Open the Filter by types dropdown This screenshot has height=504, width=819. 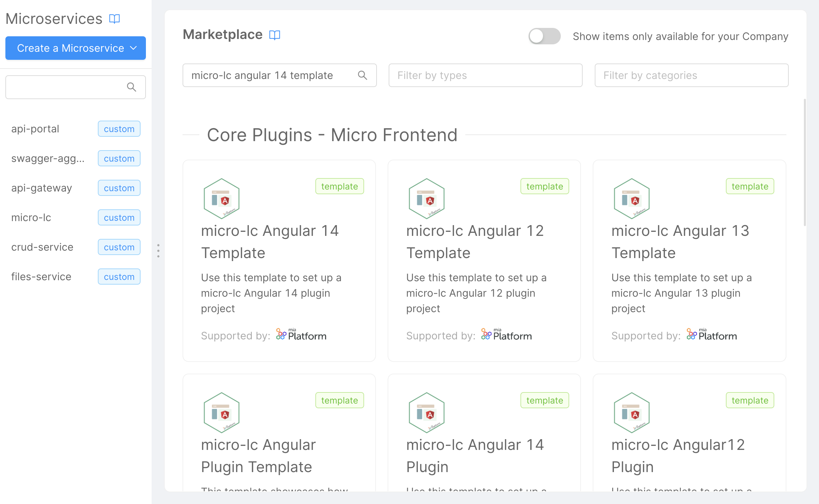485,75
